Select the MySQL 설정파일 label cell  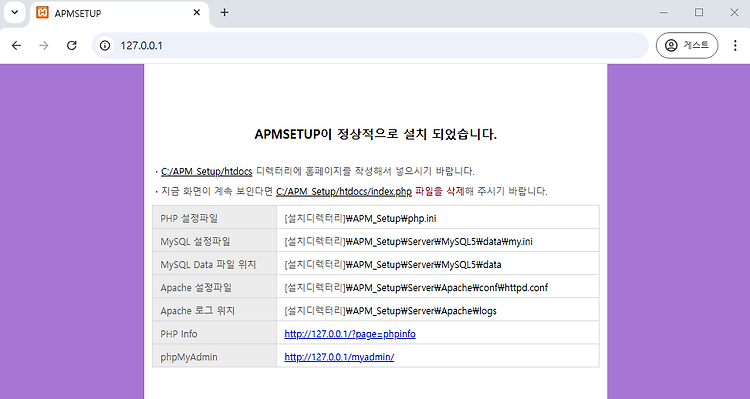click(214, 241)
